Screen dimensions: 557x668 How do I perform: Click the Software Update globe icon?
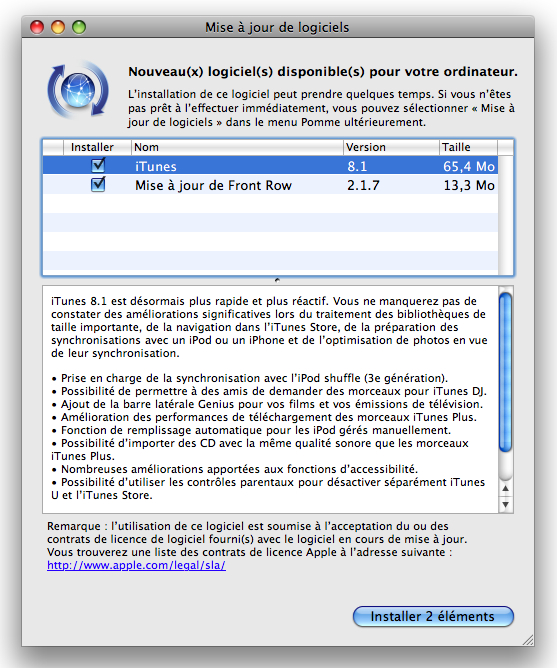78,90
